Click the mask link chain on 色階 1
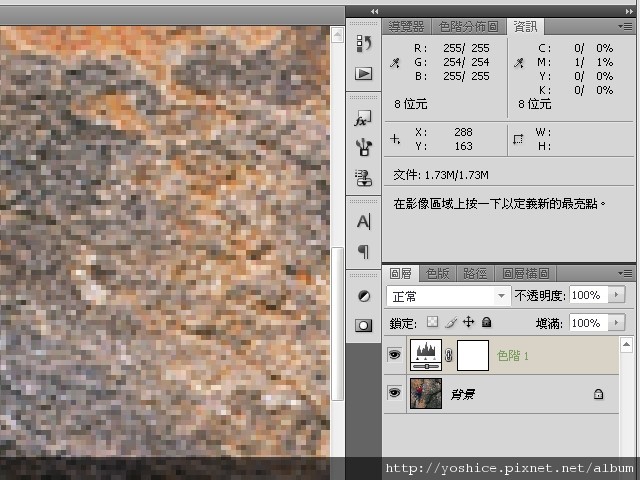Screen dimensions: 640x480 449,355
